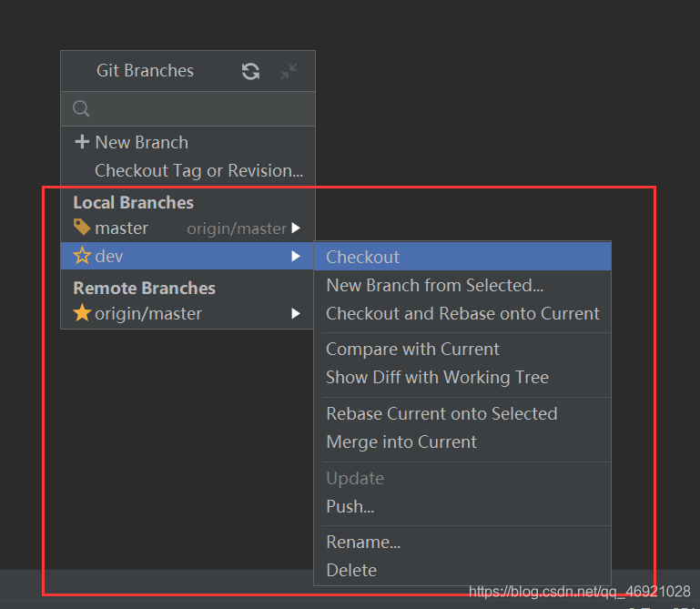Choose Compare with Current
The height and width of the screenshot is (609, 700).
pos(412,349)
